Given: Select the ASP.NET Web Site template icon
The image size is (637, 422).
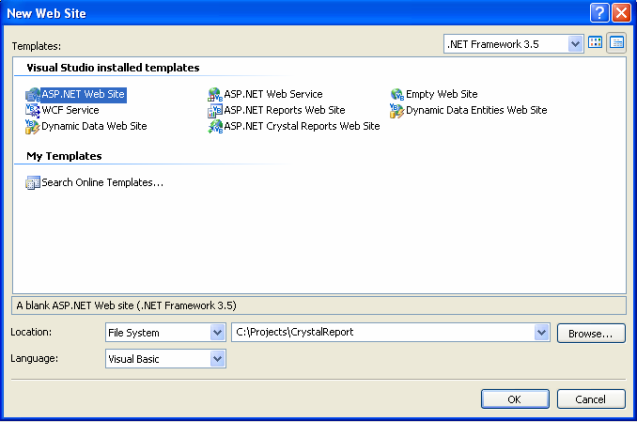Looking at the screenshot, I should click(33, 95).
